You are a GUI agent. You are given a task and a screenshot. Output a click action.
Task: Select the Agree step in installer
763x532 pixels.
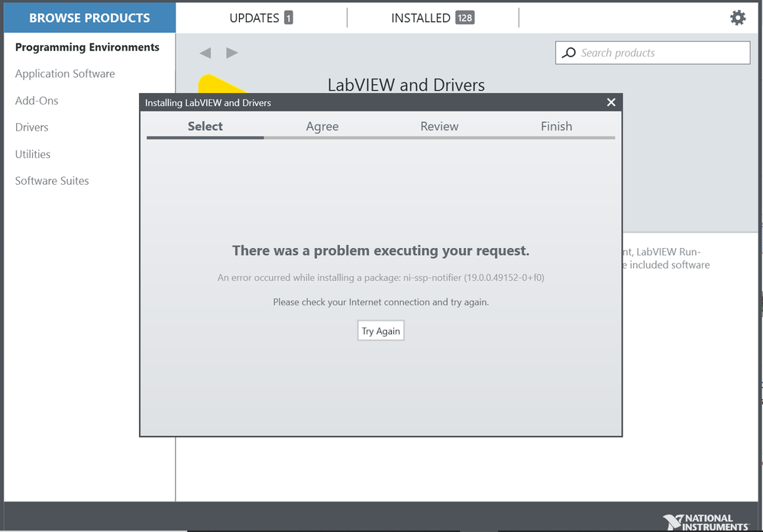[x=322, y=127]
